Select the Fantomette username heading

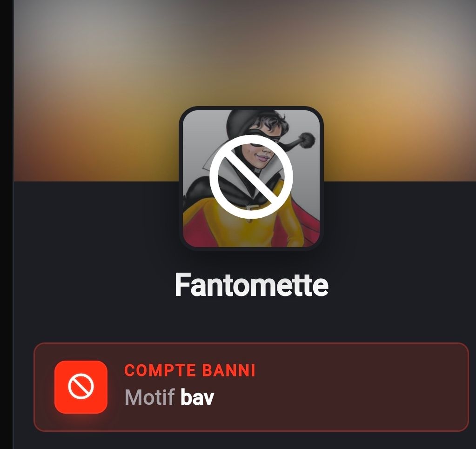coord(251,285)
